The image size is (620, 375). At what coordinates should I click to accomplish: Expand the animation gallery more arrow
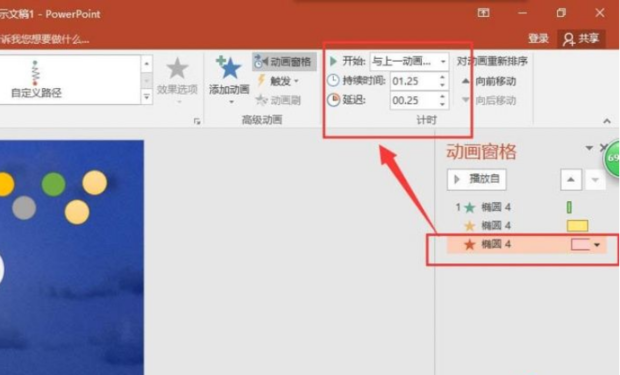147,96
